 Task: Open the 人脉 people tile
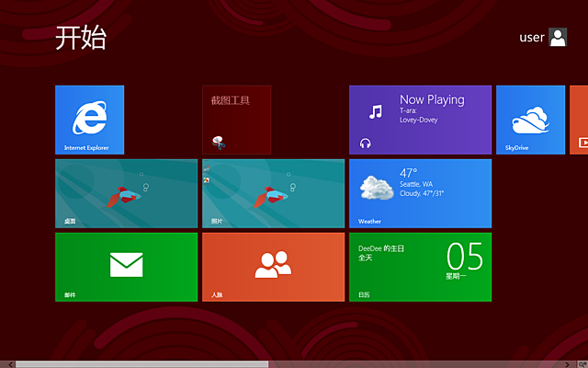274,267
